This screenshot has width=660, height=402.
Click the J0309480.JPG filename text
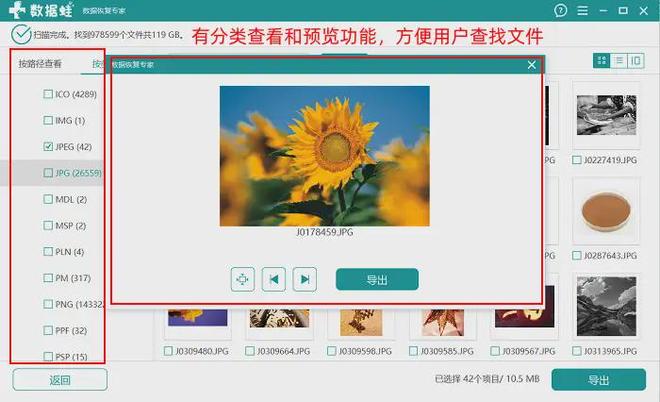pos(202,351)
